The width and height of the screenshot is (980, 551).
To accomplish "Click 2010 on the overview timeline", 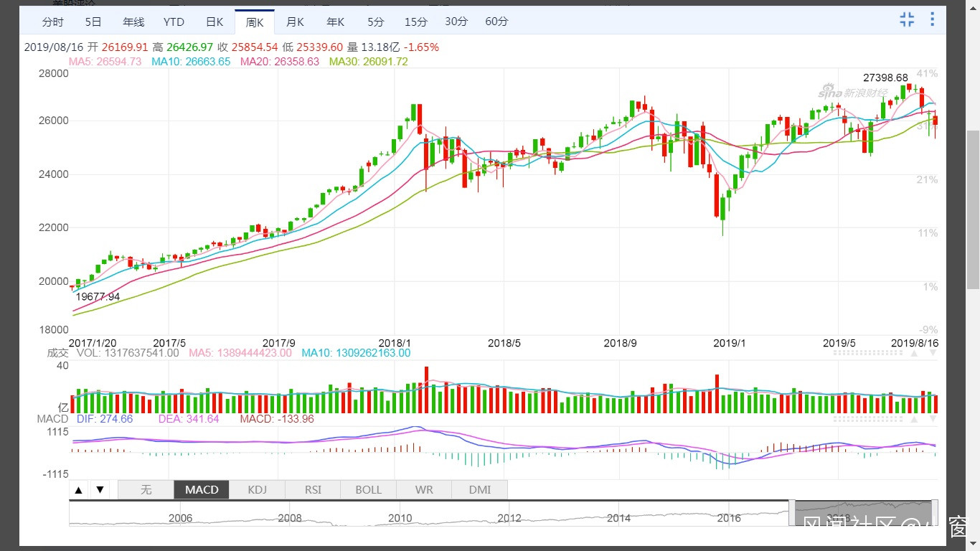I will pyautogui.click(x=400, y=518).
